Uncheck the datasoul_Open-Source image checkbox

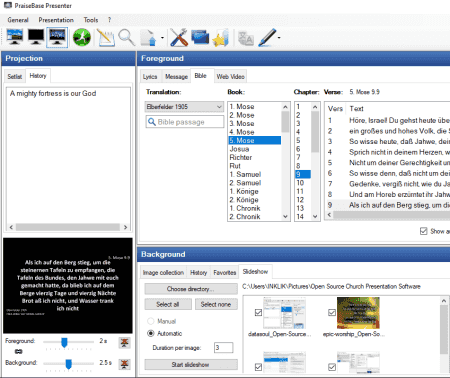(x=258, y=312)
